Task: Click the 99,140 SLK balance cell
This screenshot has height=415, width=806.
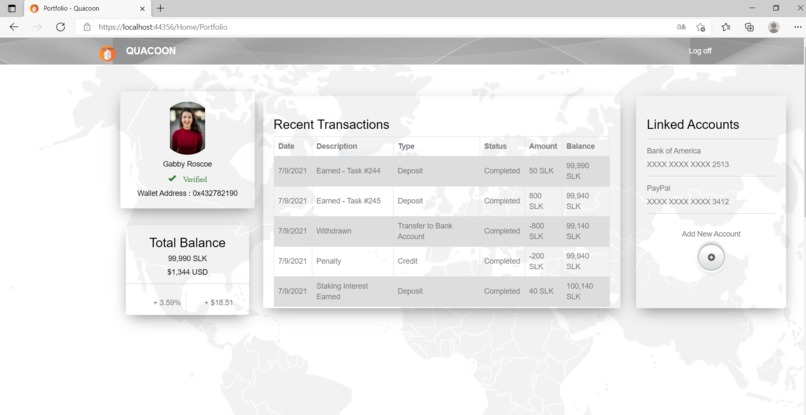Action: pyautogui.click(x=585, y=231)
